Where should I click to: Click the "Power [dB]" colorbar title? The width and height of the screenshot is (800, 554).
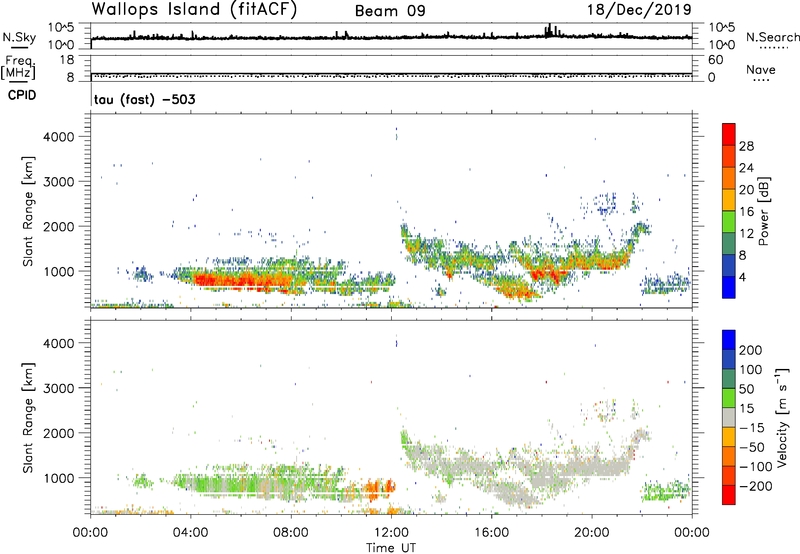764,211
